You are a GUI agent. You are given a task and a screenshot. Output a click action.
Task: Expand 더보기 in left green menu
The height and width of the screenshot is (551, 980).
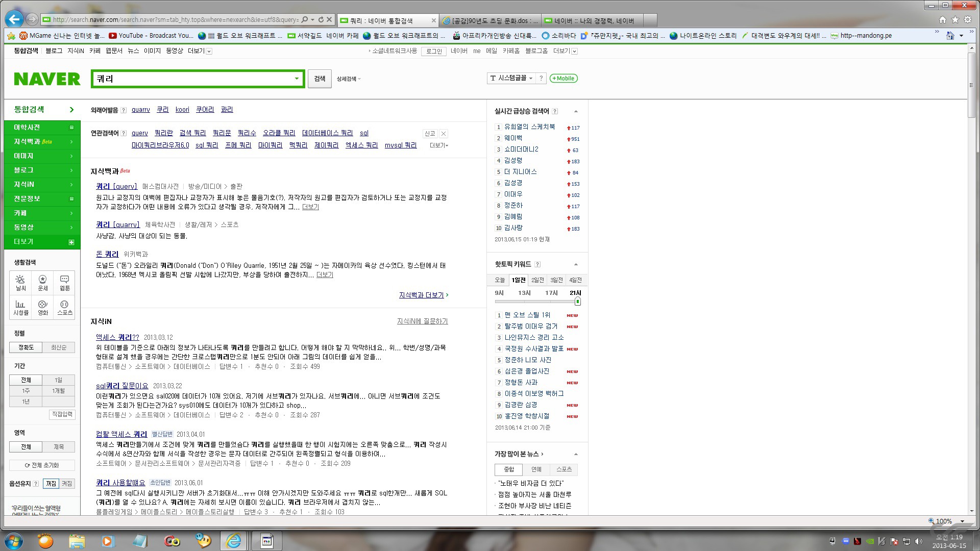pyautogui.click(x=42, y=242)
